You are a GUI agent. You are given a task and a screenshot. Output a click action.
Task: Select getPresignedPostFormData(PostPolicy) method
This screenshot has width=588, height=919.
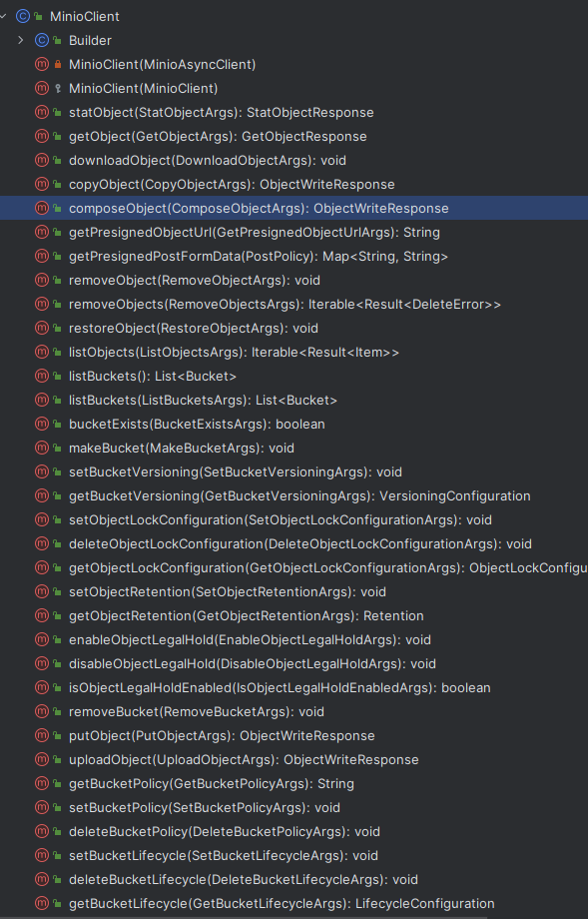[x=259, y=257]
